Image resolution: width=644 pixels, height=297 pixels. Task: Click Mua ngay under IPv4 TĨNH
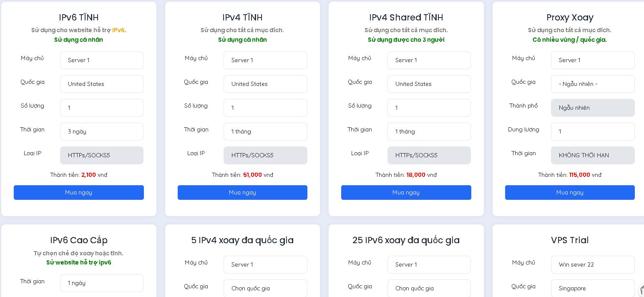point(242,192)
